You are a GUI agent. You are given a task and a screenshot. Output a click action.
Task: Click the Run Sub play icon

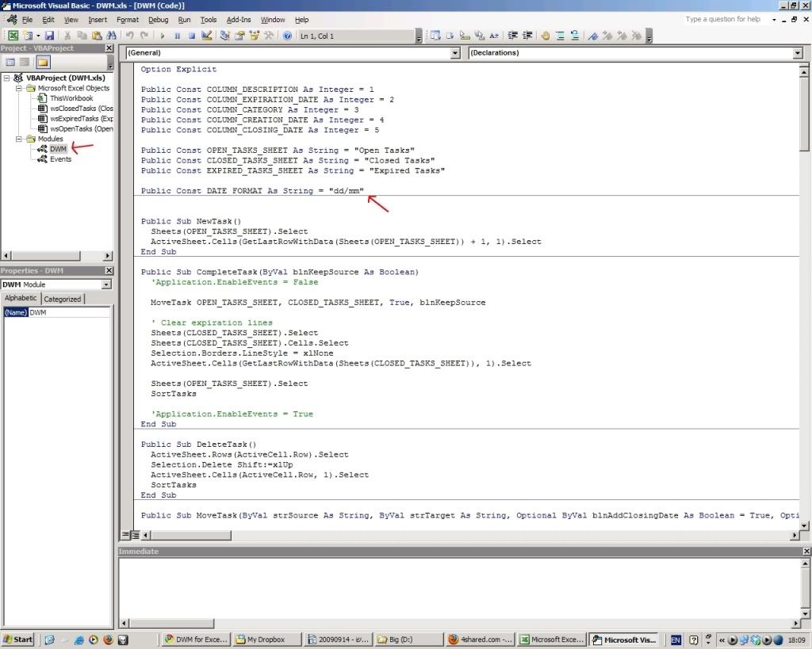[163, 36]
